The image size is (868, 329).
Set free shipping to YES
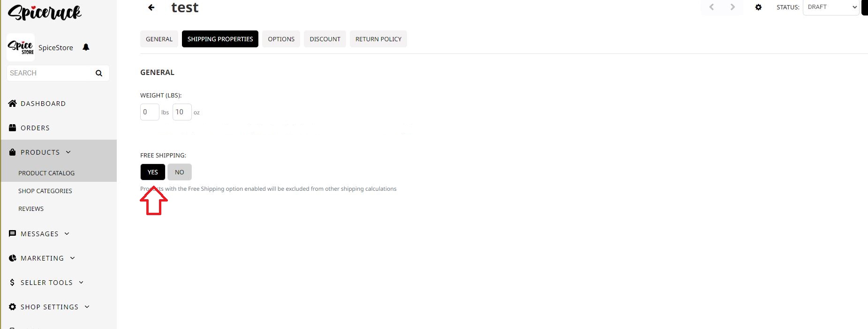coord(153,172)
